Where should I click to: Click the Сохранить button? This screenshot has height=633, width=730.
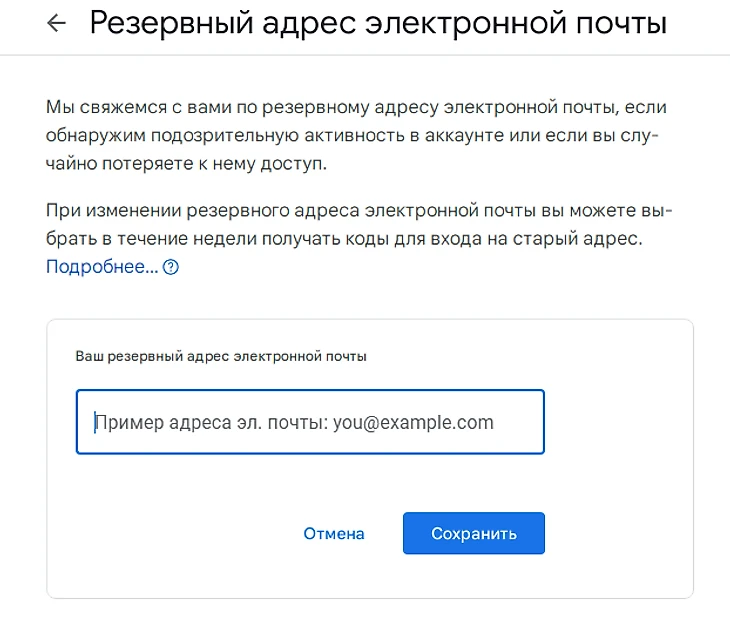[473, 533]
